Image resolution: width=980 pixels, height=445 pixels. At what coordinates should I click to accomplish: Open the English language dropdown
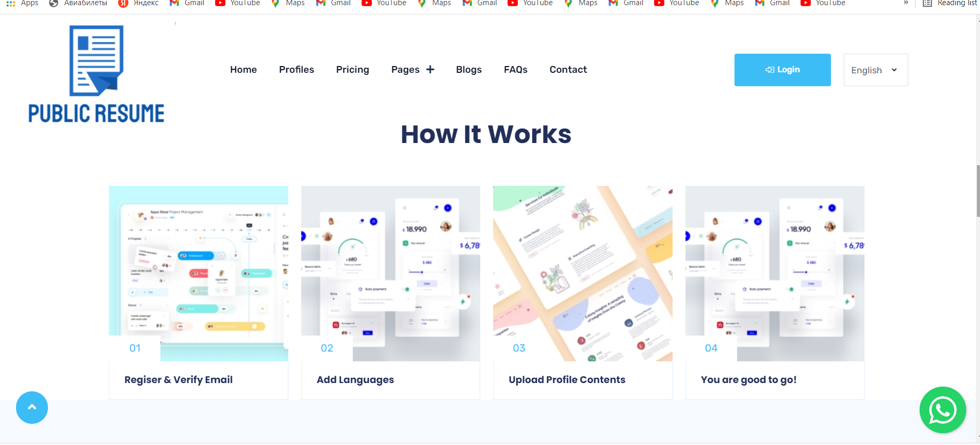point(875,70)
